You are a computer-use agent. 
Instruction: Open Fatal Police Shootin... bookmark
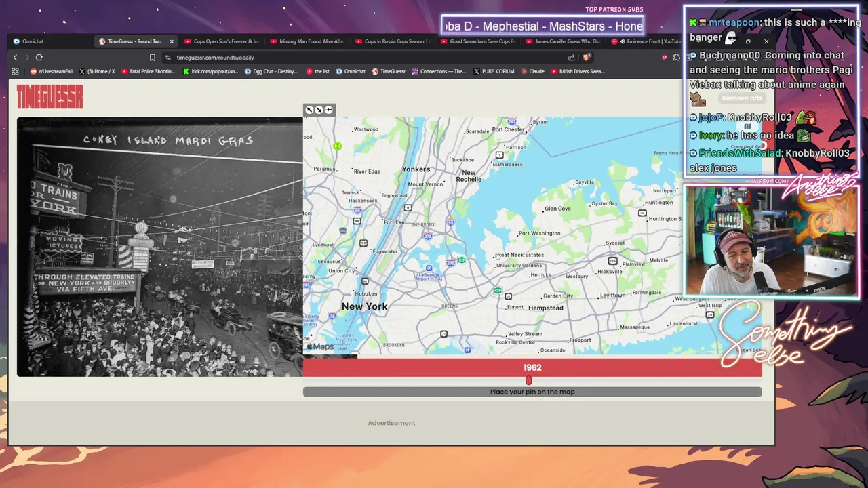(x=148, y=71)
